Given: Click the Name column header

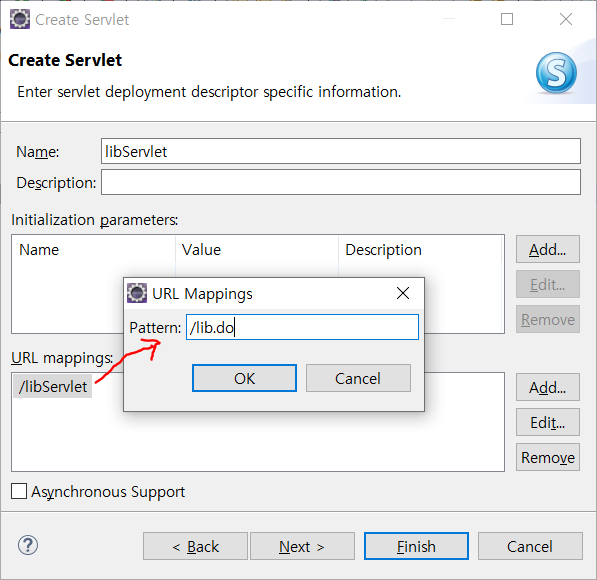Looking at the screenshot, I should click(x=94, y=250).
